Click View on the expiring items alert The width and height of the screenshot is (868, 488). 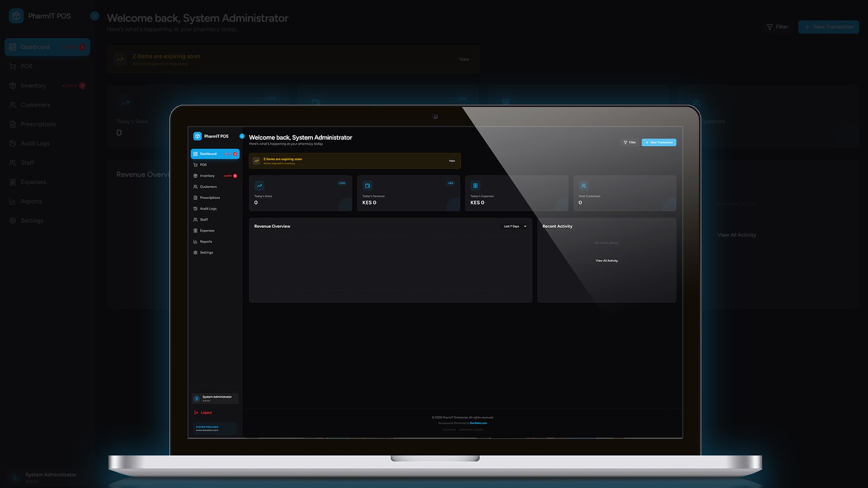pos(452,160)
